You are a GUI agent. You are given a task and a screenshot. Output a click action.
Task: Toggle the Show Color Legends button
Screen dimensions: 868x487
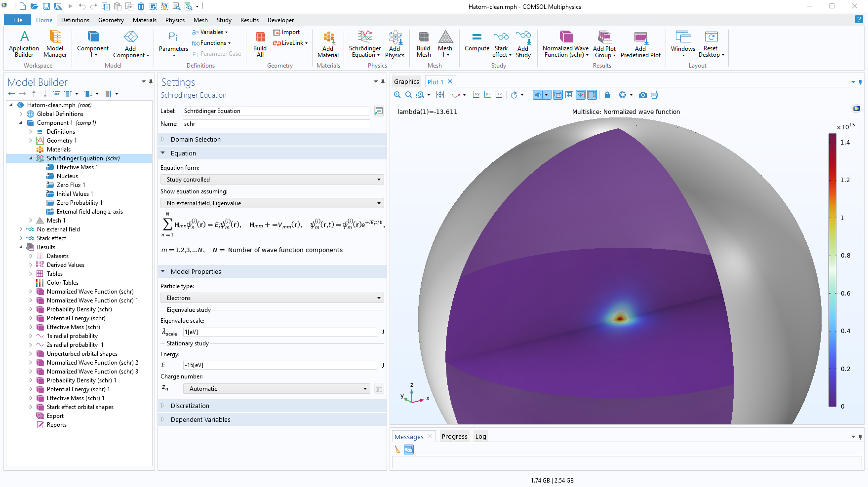click(593, 94)
